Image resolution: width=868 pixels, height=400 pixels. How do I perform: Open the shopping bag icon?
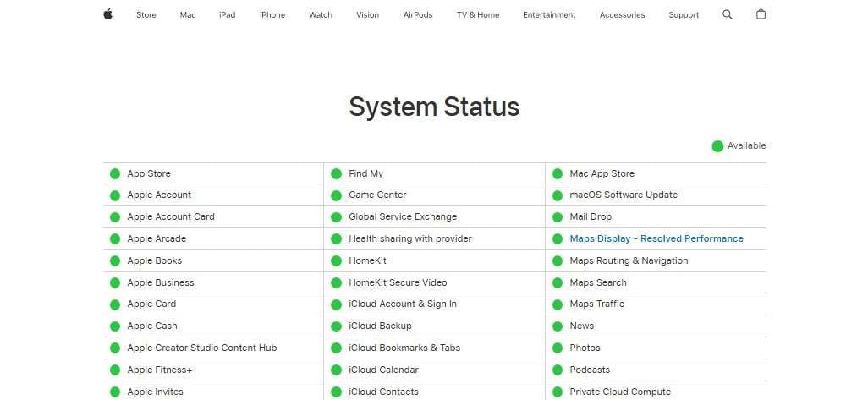coord(761,14)
